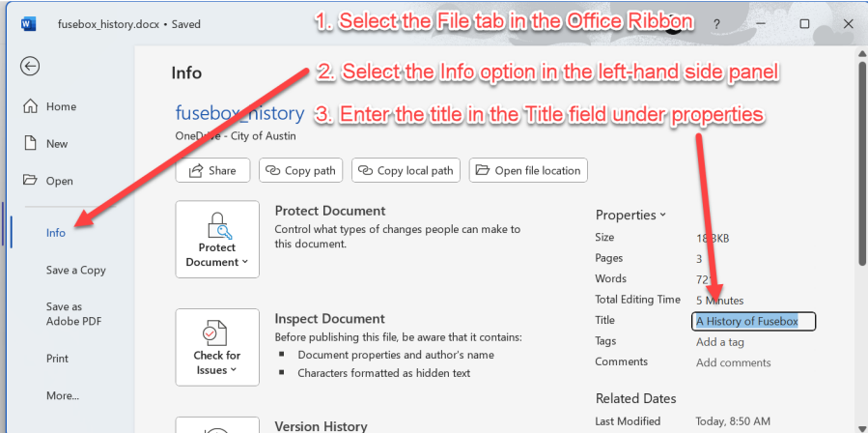Click the Open folder icon
The image size is (868, 433).
click(x=30, y=180)
